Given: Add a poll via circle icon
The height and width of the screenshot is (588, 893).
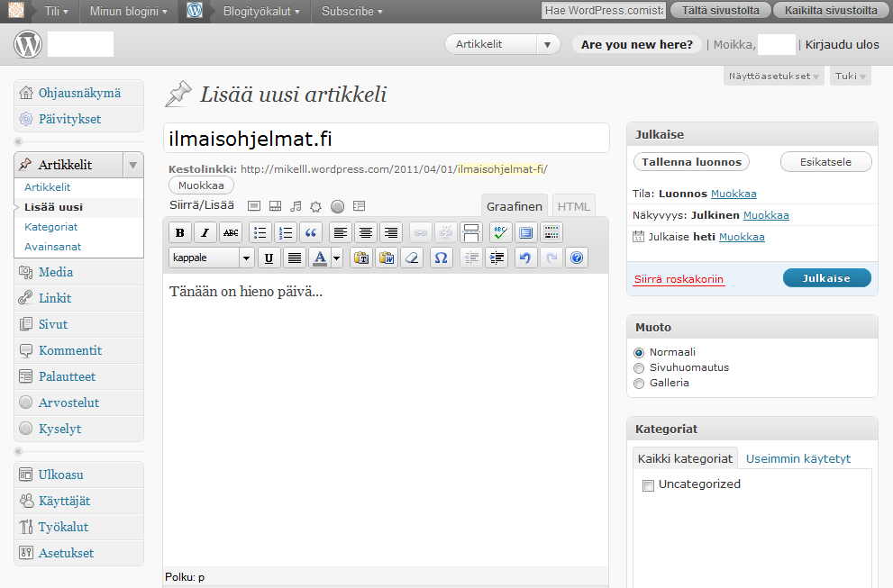Looking at the screenshot, I should (x=337, y=206).
